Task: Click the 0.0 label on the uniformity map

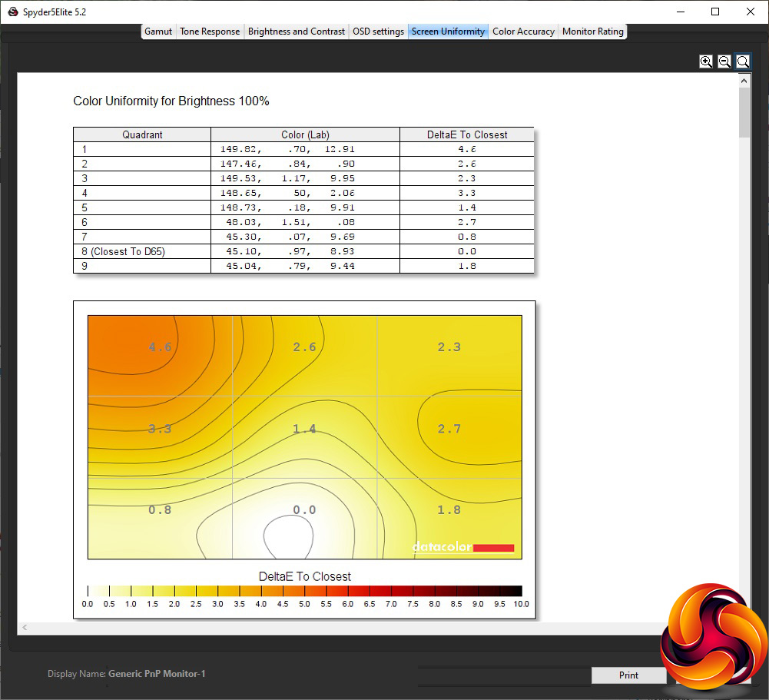Action: coord(304,510)
